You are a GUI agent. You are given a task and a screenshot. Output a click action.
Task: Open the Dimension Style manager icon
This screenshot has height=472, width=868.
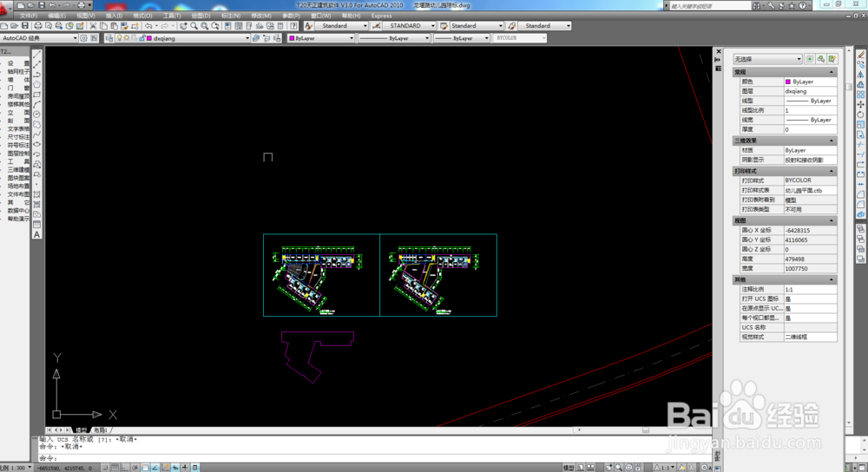tap(377, 26)
